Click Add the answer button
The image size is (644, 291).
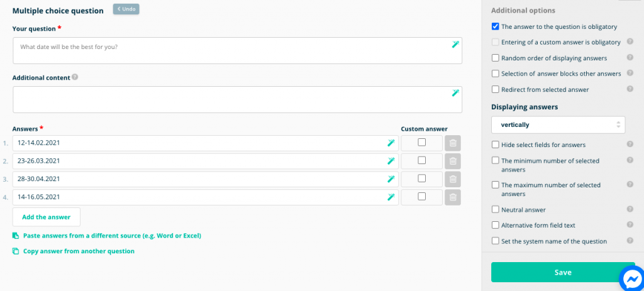pyautogui.click(x=47, y=217)
